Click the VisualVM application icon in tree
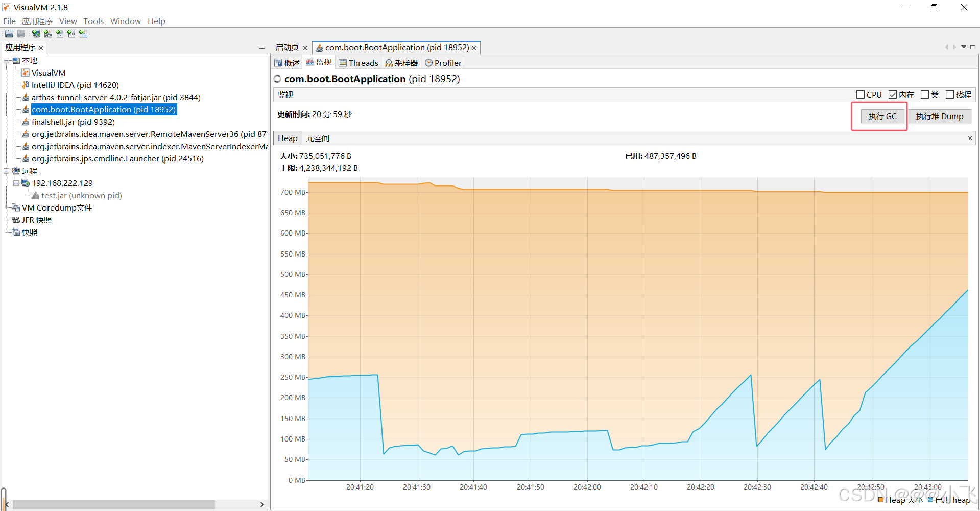980x511 pixels. 26,73
